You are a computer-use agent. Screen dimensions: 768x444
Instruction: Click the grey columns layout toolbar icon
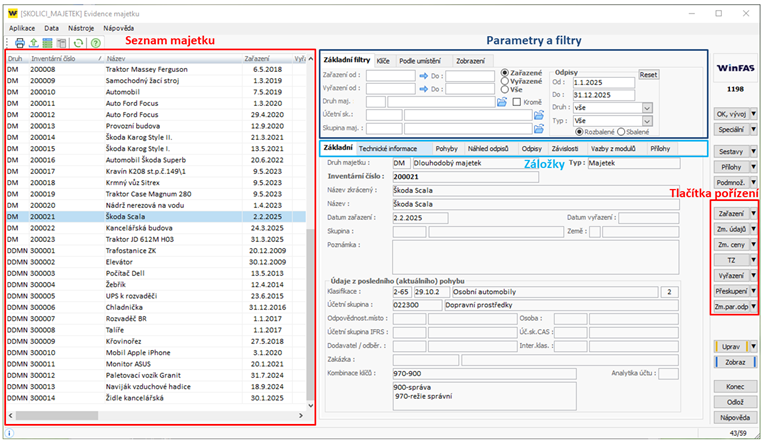tap(61, 43)
